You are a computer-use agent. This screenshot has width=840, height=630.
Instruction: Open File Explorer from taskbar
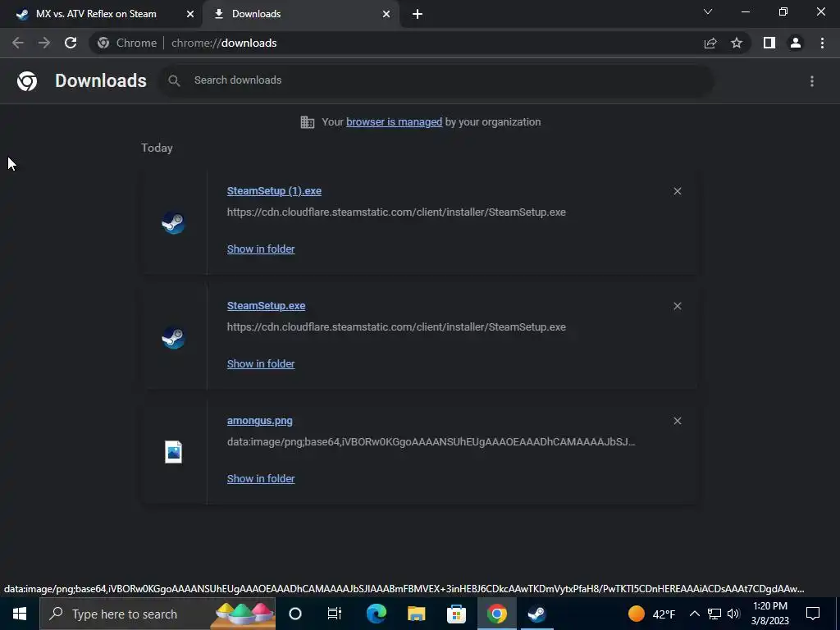coord(416,614)
